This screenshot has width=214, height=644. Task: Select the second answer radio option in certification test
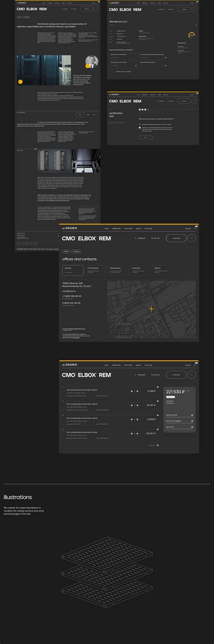140,128
